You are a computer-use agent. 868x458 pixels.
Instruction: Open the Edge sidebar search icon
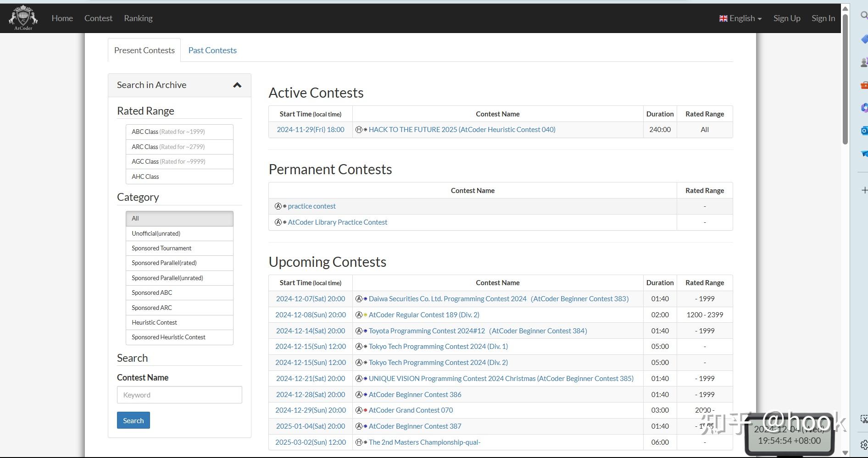[864, 16]
